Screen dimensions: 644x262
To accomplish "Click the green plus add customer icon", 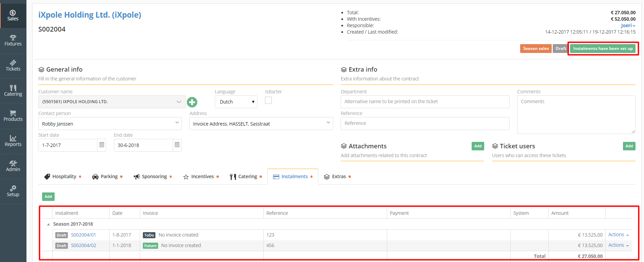I will [192, 102].
